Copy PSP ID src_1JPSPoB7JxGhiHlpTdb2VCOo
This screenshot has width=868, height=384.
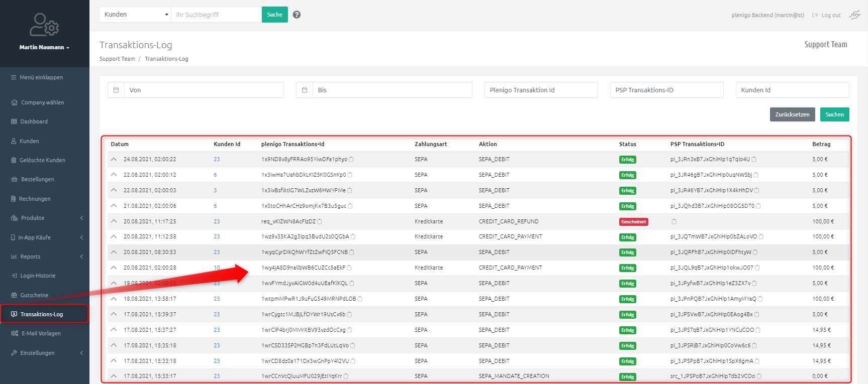pyautogui.click(x=759, y=376)
